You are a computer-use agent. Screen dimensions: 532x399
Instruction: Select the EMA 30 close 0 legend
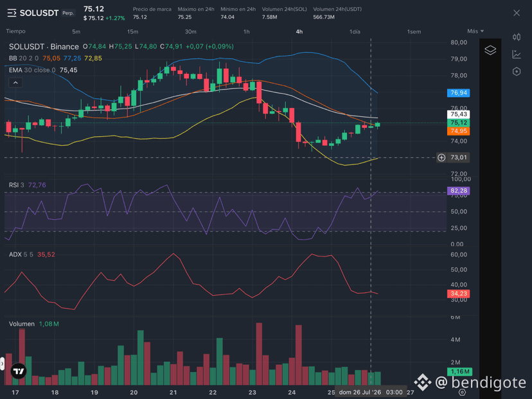32,70
